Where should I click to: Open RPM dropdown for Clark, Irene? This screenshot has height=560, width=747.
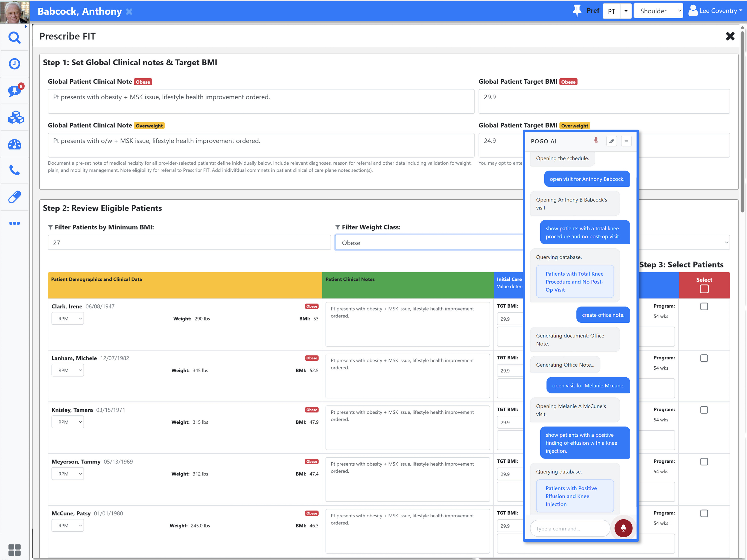coord(68,319)
